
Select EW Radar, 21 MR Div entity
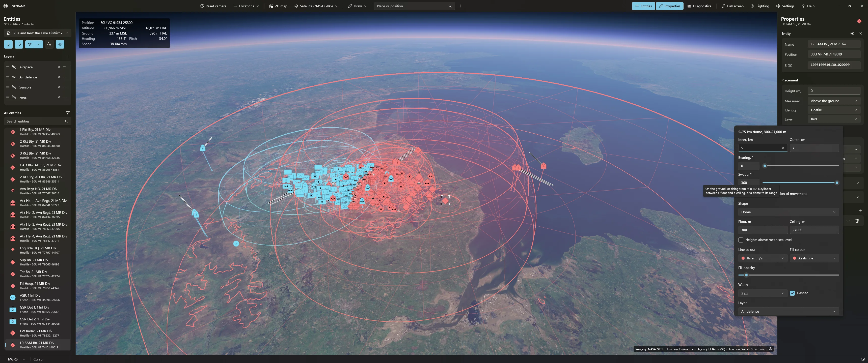38,333
